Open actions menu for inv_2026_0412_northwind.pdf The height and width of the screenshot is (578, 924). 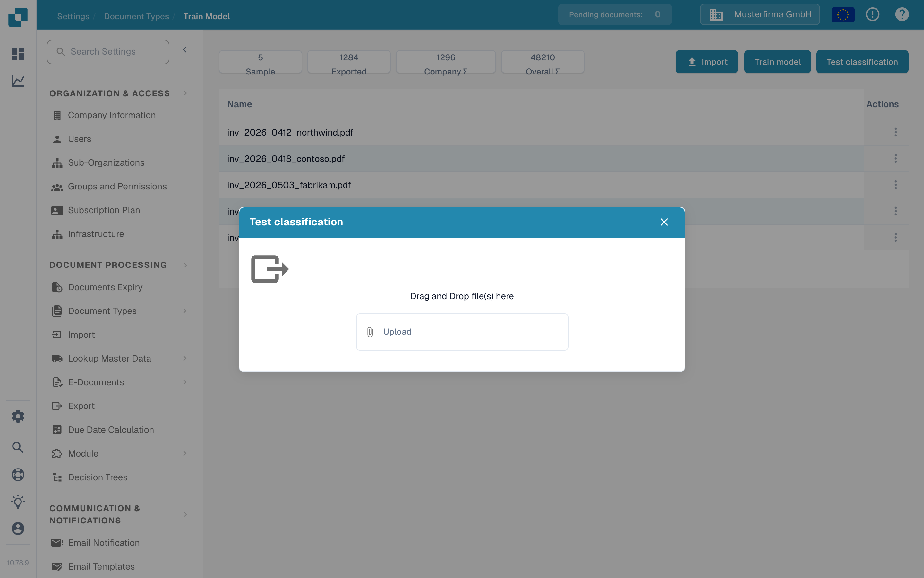click(x=895, y=132)
